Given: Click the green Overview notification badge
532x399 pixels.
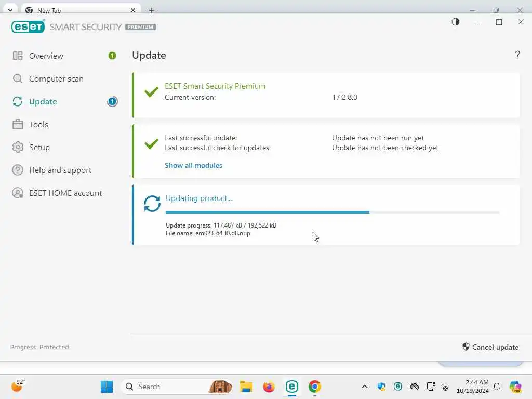Looking at the screenshot, I should [x=112, y=56].
